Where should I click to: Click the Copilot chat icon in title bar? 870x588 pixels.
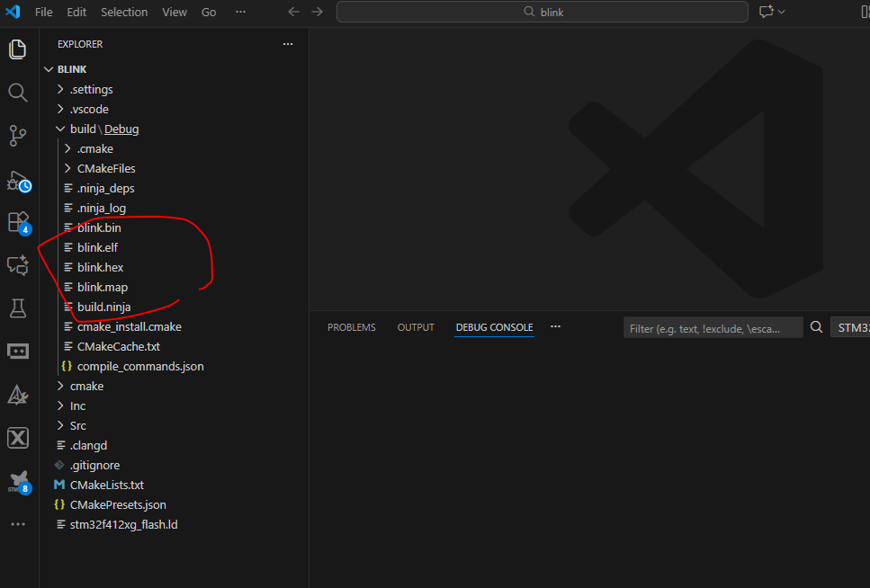tap(766, 12)
